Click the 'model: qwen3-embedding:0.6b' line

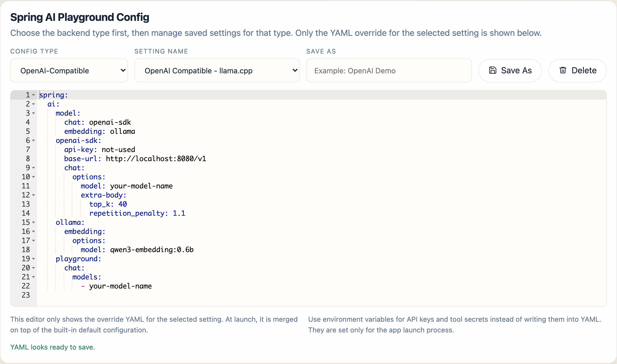(x=137, y=250)
